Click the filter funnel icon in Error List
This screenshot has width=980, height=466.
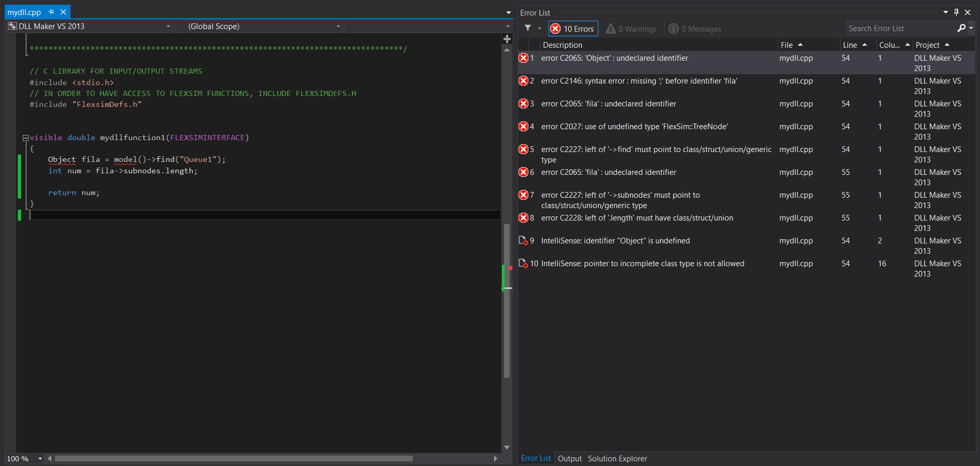[528, 28]
